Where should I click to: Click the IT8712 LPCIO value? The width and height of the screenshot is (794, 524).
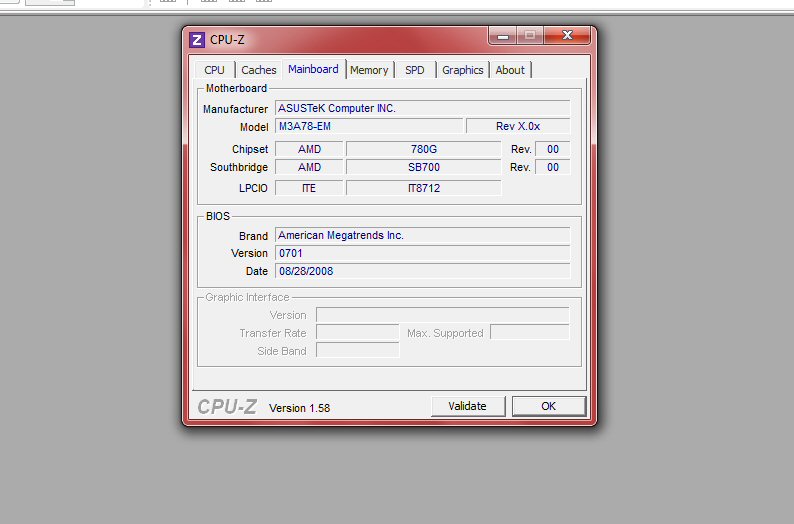[x=424, y=188]
